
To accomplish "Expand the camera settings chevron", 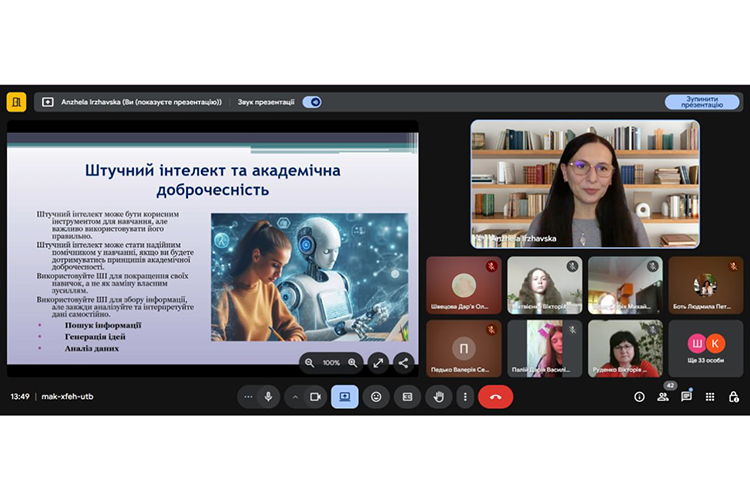I will [295, 396].
